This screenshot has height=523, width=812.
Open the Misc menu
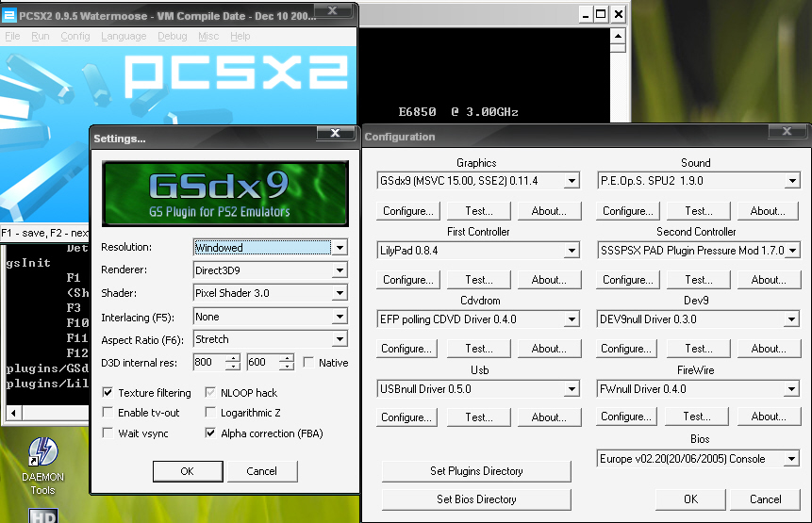point(208,36)
